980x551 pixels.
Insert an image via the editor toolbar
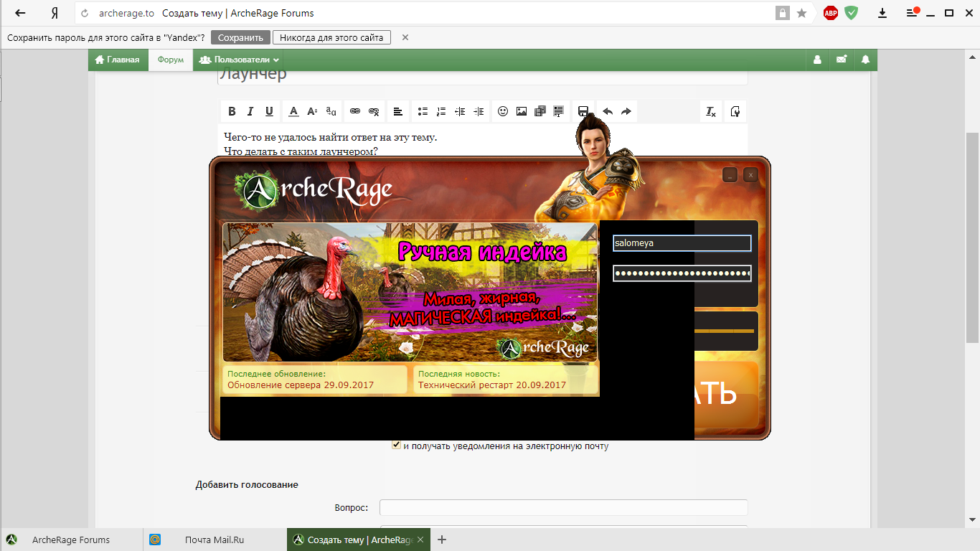[x=522, y=111]
